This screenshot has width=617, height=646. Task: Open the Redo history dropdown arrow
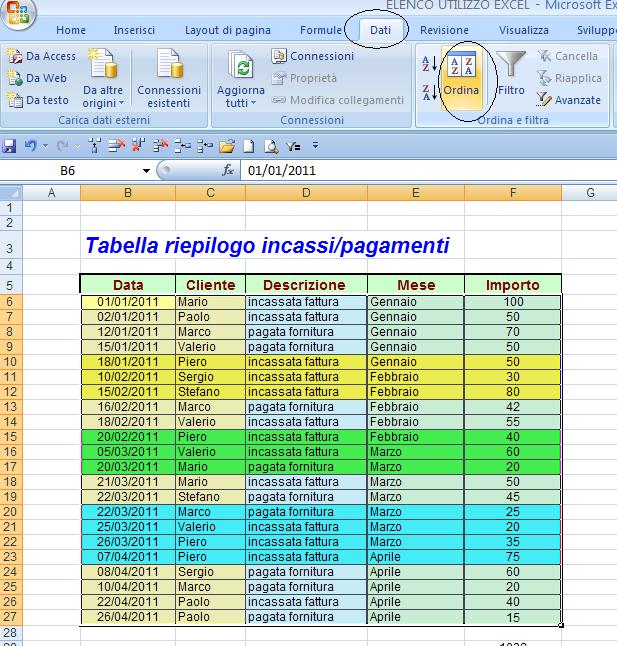(77, 146)
